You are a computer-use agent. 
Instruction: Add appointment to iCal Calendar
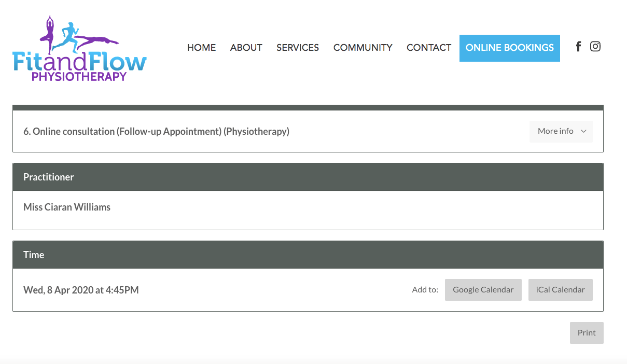pos(560,289)
